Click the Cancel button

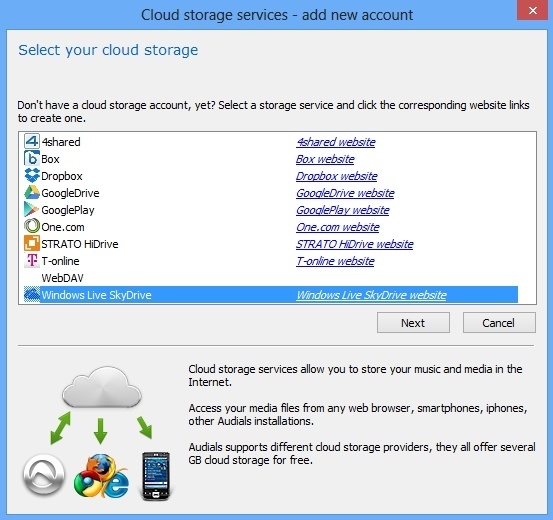tap(499, 322)
